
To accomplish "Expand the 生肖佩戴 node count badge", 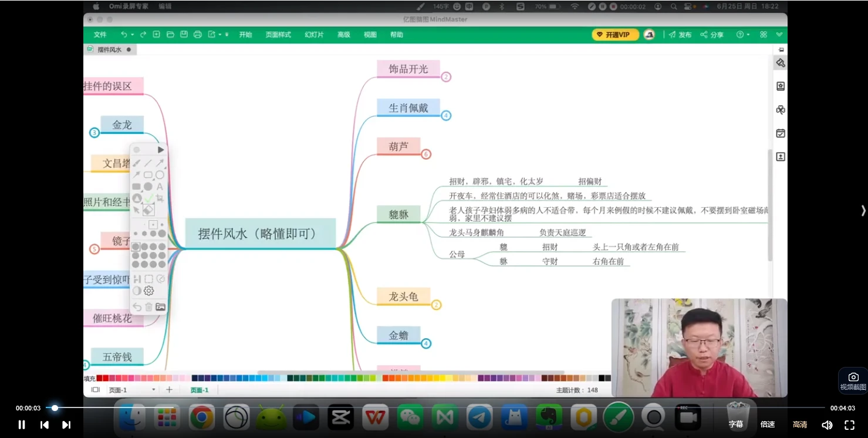I will coord(446,116).
